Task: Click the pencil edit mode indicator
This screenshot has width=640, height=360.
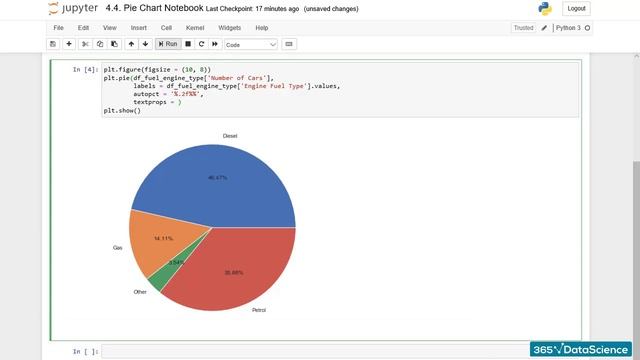Action: pos(544,28)
